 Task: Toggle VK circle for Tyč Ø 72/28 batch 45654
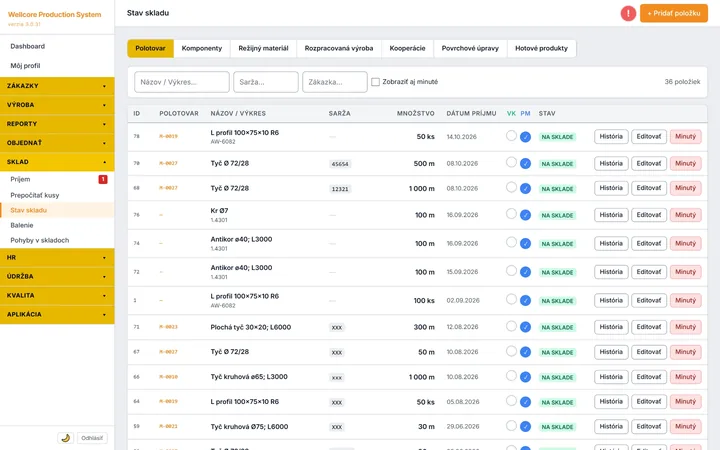click(511, 162)
